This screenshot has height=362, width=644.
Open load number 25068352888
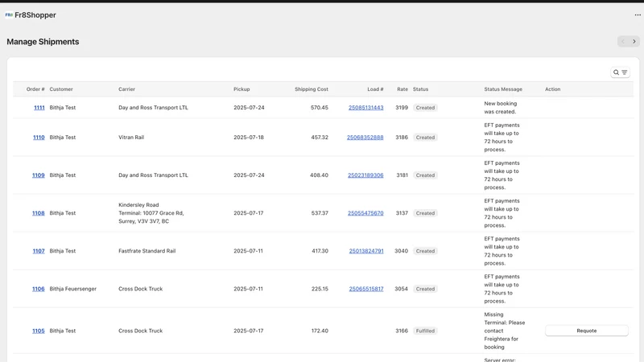(x=365, y=137)
